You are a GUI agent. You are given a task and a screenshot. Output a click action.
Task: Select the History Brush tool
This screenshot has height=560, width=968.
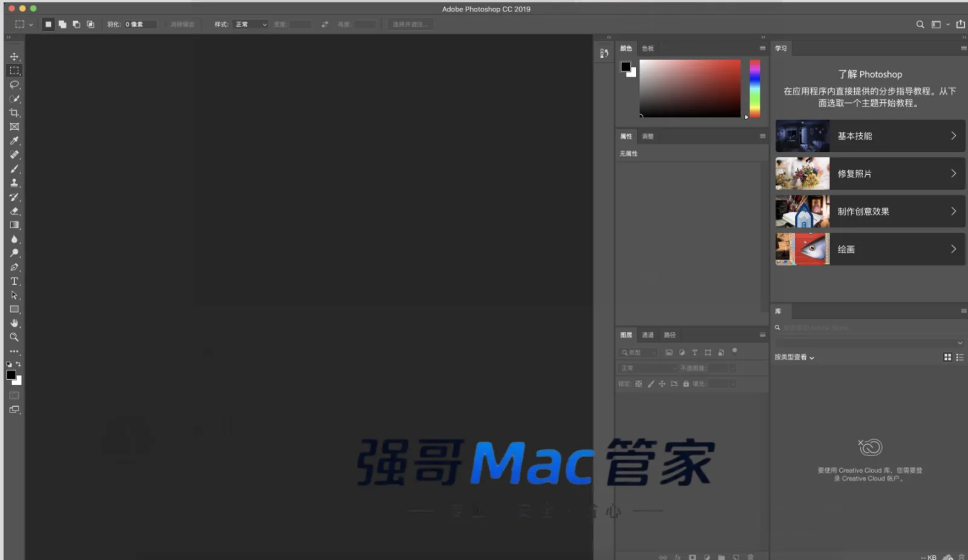coord(15,197)
